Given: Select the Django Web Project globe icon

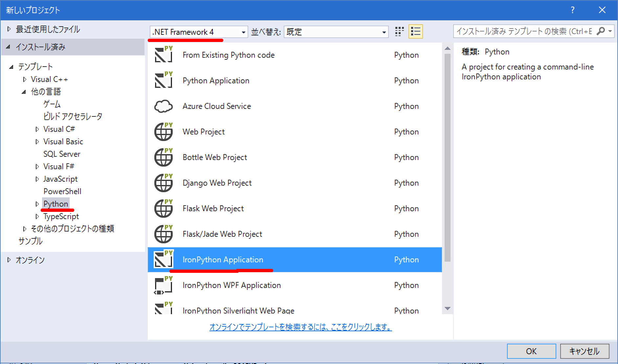Looking at the screenshot, I should click(163, 183).
